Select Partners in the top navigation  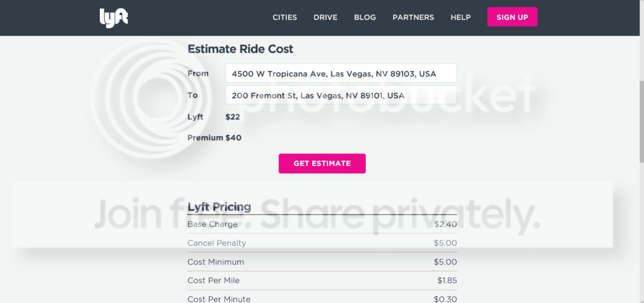coord(413,18)
